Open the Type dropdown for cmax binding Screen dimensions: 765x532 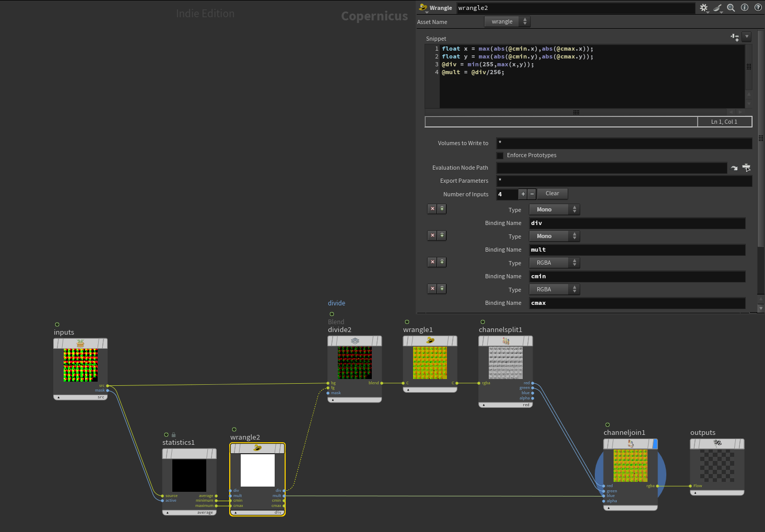[x=555, y=289]
